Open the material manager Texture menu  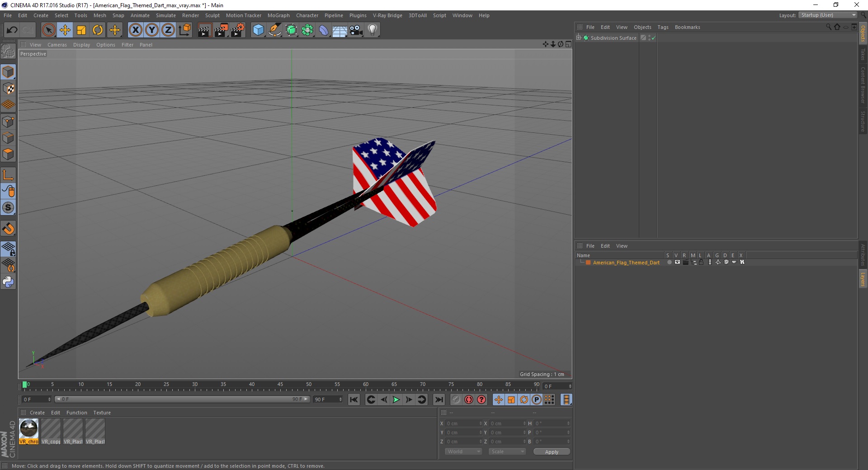coord(102,413)
